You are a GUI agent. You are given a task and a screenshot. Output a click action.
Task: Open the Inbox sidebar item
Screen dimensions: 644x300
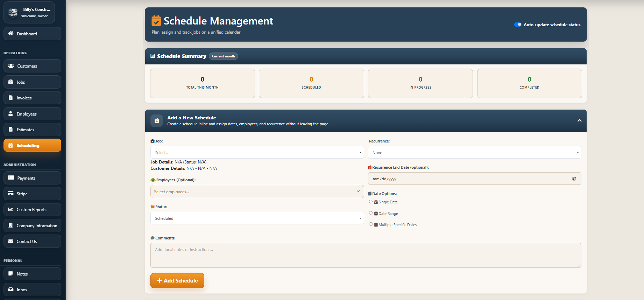pyautogui.click(x=32, y=289)
